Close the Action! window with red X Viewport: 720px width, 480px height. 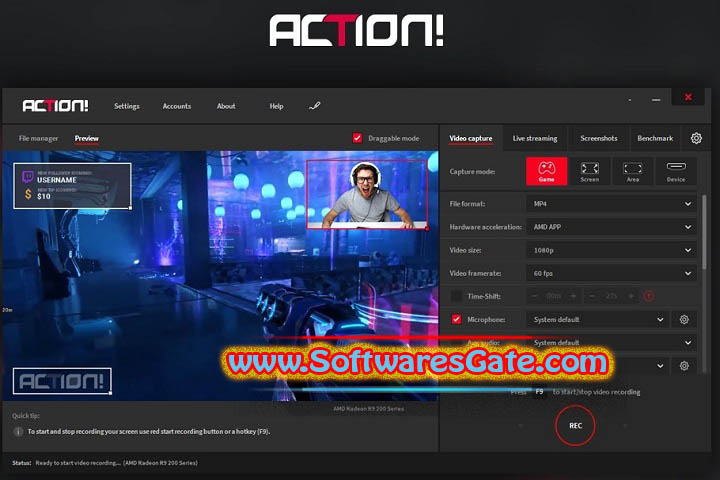point(688,97)
